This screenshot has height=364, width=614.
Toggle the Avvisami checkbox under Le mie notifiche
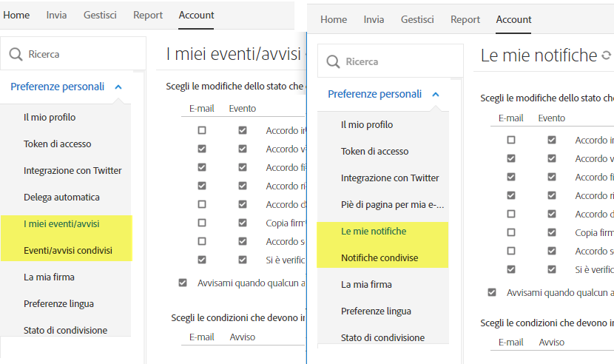[492, 292]
